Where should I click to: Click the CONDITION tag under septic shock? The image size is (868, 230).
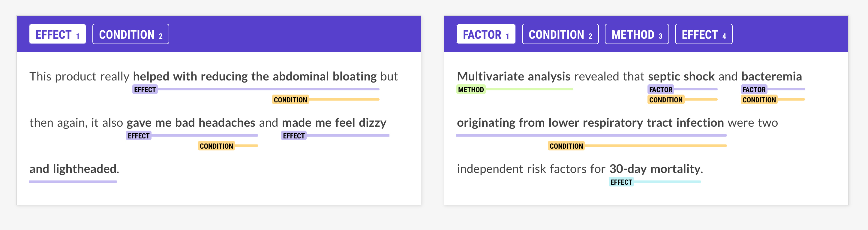tap(665, 100)
